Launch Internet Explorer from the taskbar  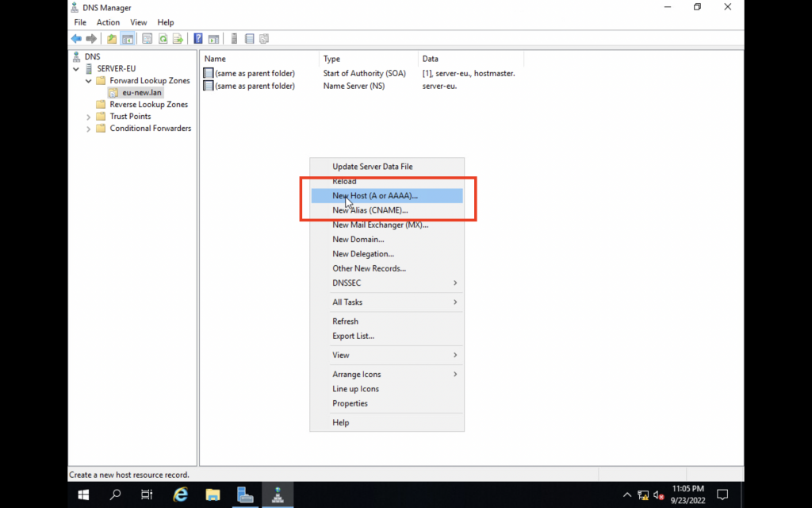pos(180,495)
